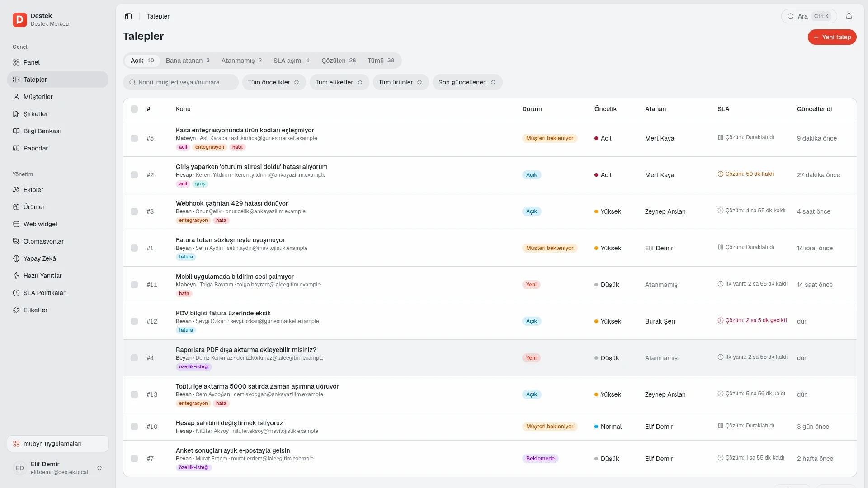The width and height of the screenshot is (868, 488).
Task: Open Ürünler management page
Action: click(58, 207)
